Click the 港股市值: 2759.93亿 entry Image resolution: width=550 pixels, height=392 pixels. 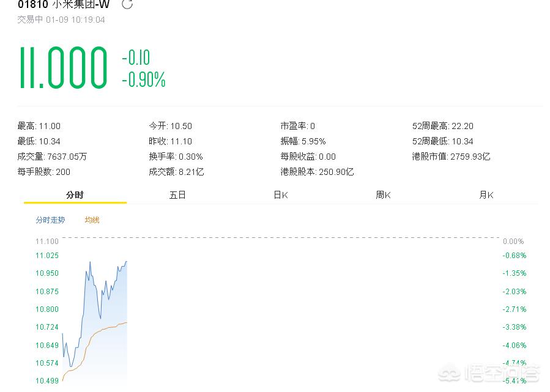(x=451, y=157)
